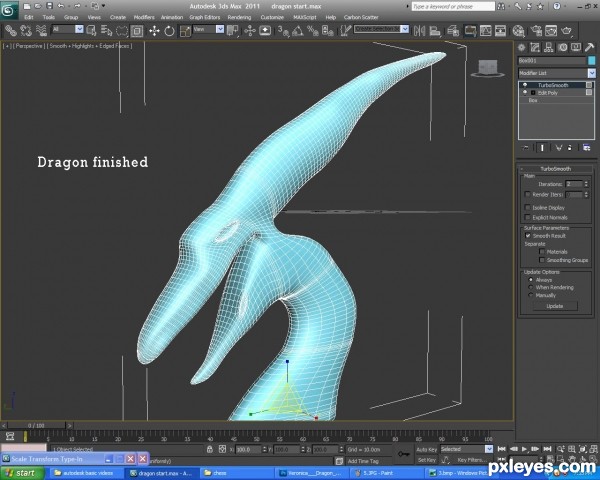Viewport: 600px width, 480px height.
Task: Click Use Pivot Point Center icon
Action: click(232, 31)
